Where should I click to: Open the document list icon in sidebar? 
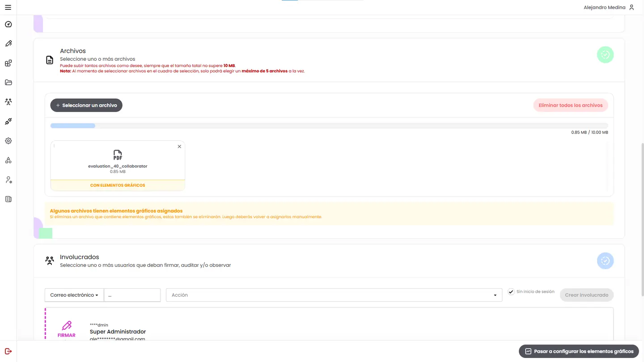tap(8, 199)
